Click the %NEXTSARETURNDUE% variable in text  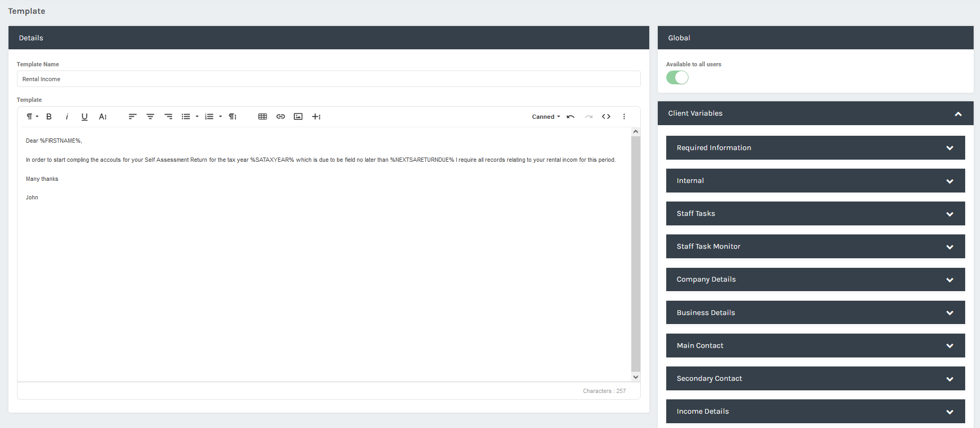(x=422, y=160)
